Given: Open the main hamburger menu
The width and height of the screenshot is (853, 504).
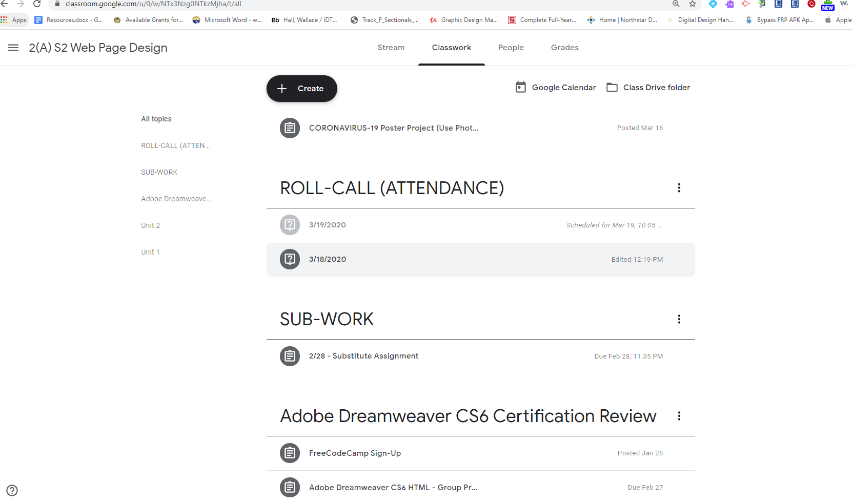Looking at the screenshot, I should point(13,48).
